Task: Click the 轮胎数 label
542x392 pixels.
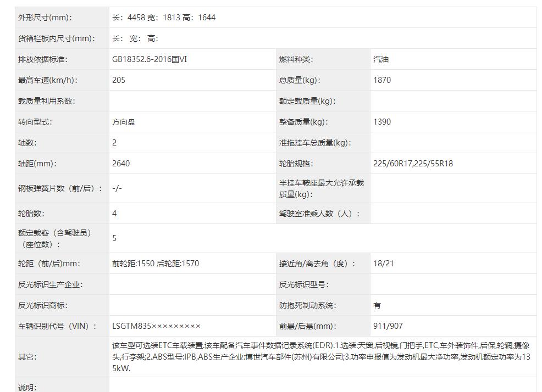Action: click(x=31, y=214)
